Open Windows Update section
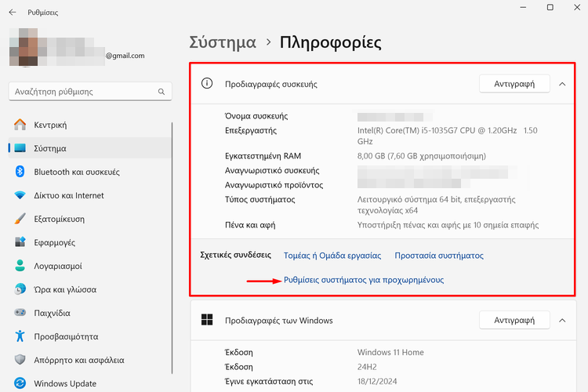 (x=90, y=383)
